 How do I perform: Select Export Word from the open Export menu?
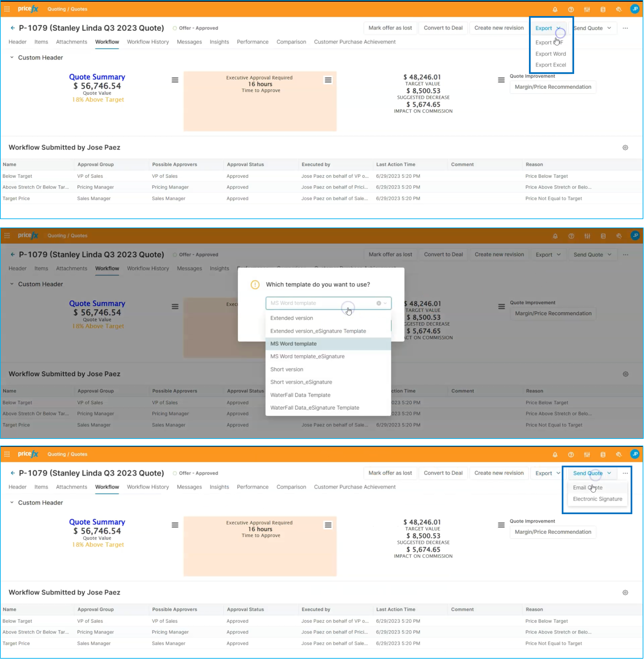[550, 54]
